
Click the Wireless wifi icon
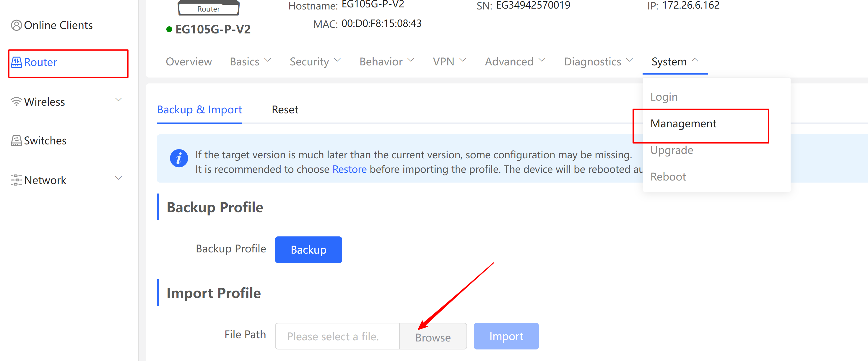click(16, 101)
